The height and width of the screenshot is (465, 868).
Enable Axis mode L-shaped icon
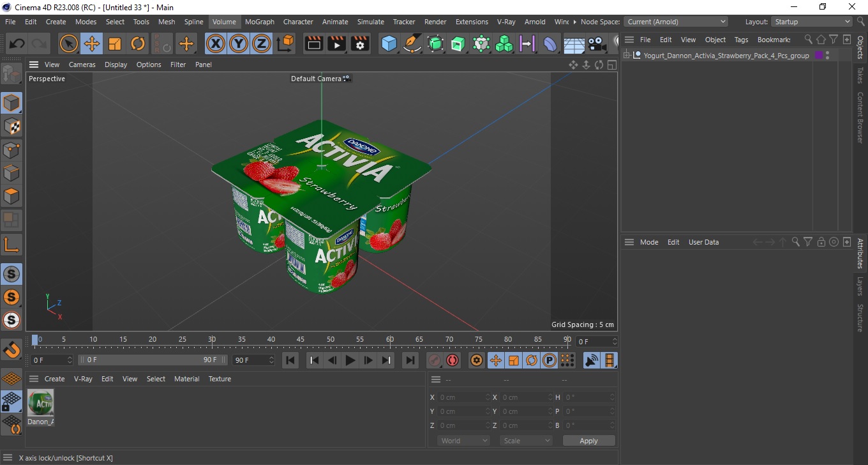pos(11,244)
